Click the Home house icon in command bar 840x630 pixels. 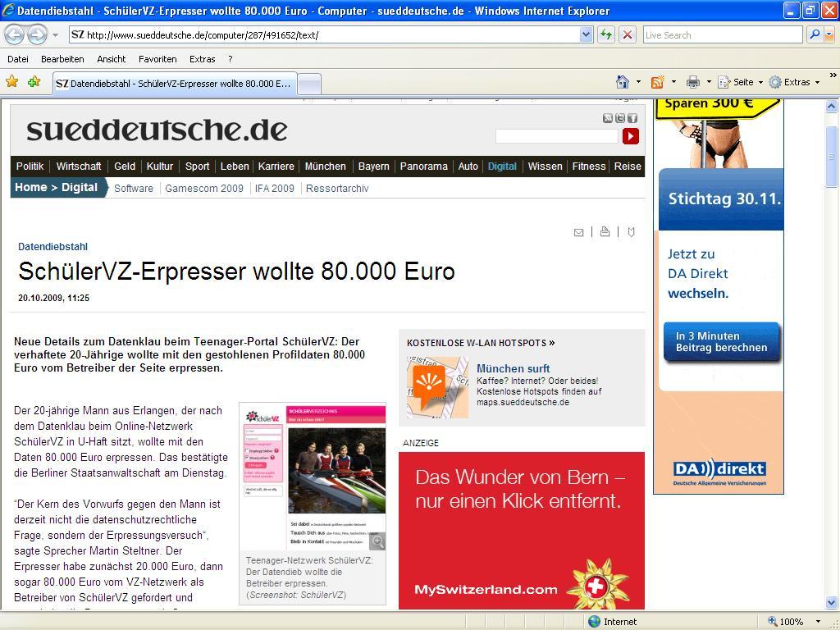pyautogui.click(x=623, y=82)
